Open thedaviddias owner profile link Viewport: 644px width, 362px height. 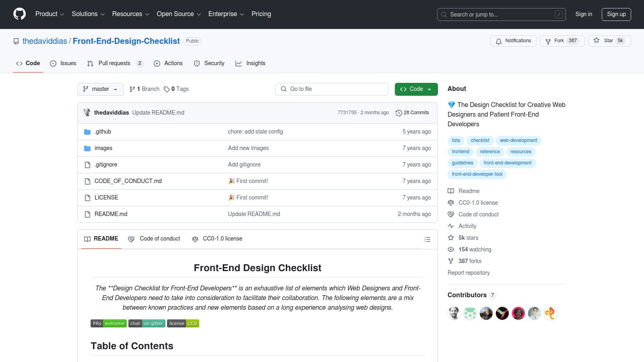tap(45, 41)
